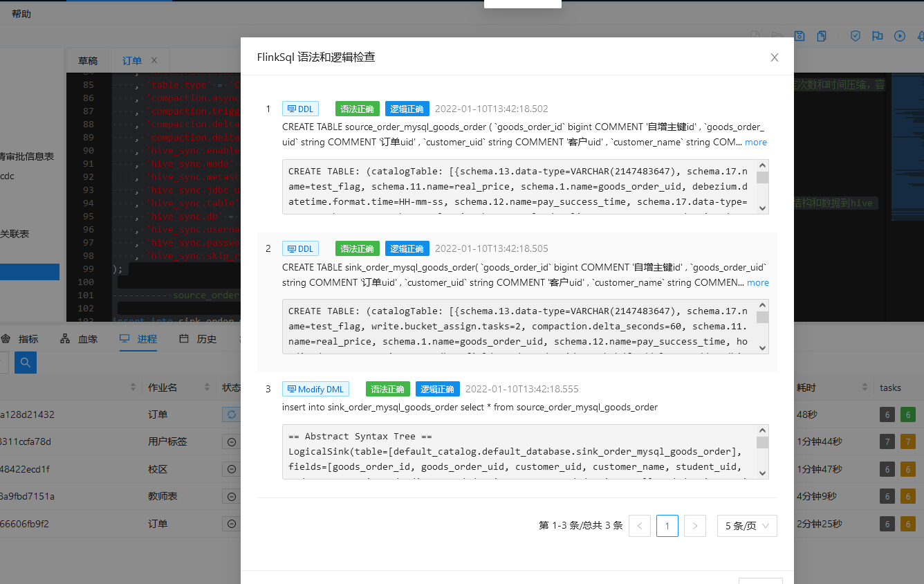This screenshot has width=924, height=584.
Task: Select the sidebar item ending in cdc
Action: coord(8,176)
